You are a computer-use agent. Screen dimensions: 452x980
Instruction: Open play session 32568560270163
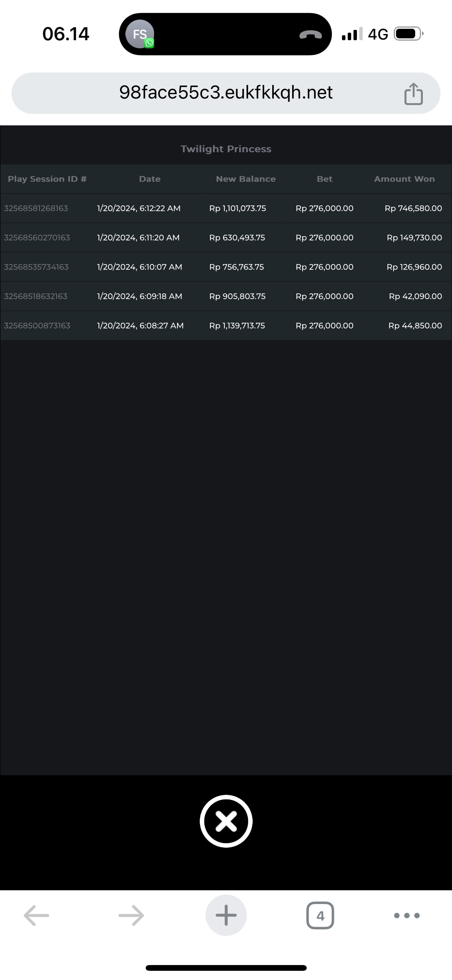point(37,238)
